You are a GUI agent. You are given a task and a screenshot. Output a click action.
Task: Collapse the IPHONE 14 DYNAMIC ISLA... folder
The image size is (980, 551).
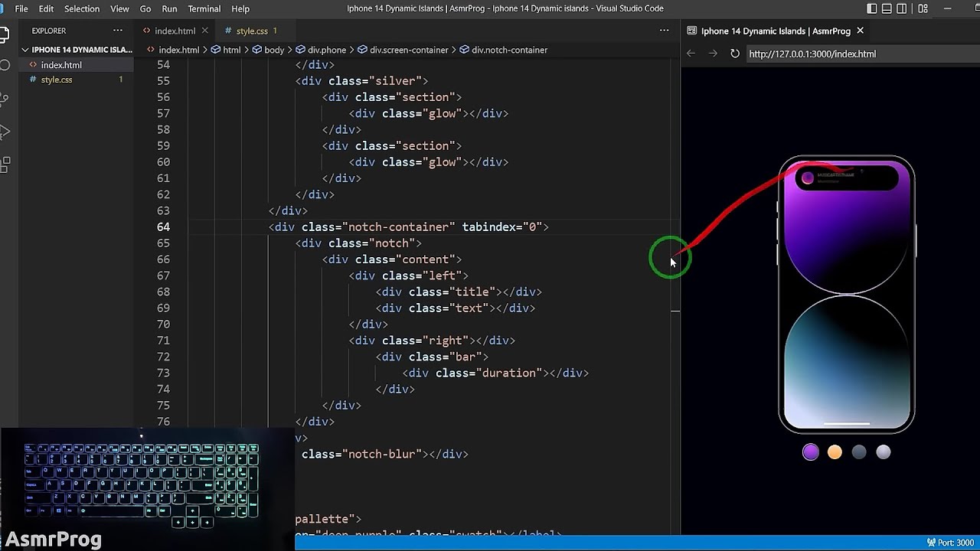[77, 50]
